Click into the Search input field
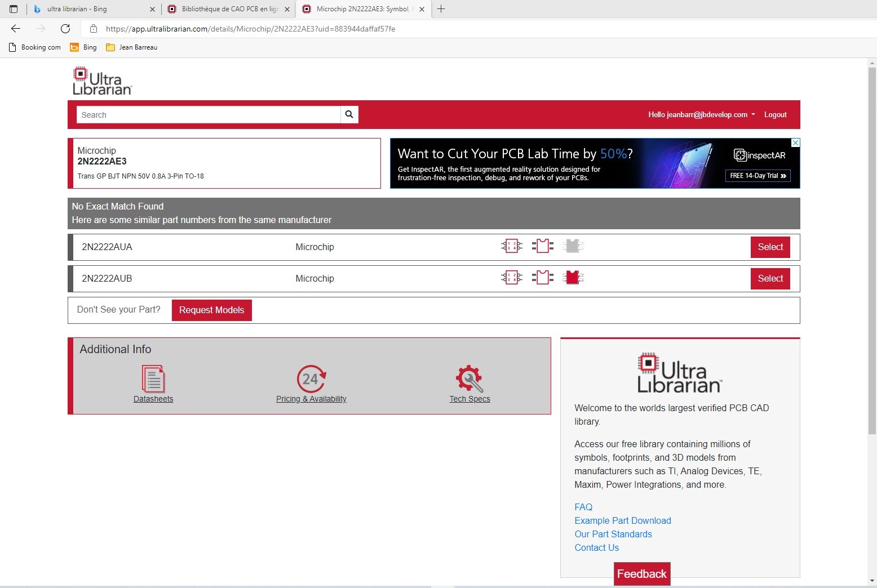 (x=209, y=115)
